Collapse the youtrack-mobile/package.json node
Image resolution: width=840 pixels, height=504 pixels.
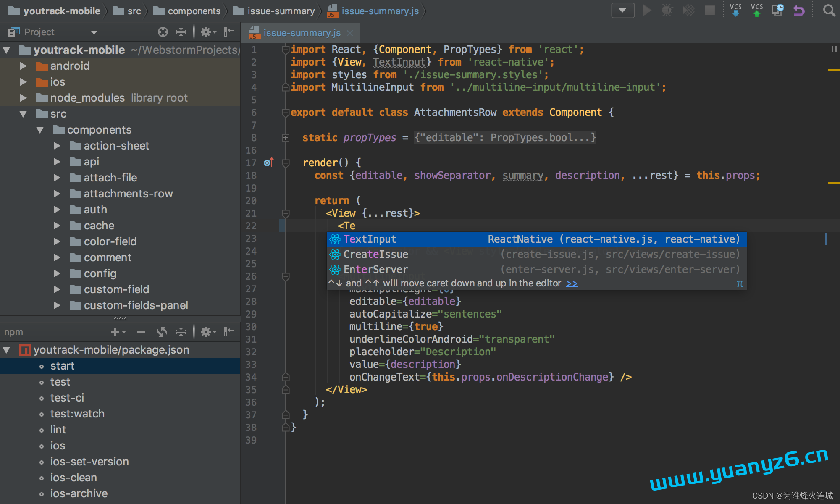[7, 350]
